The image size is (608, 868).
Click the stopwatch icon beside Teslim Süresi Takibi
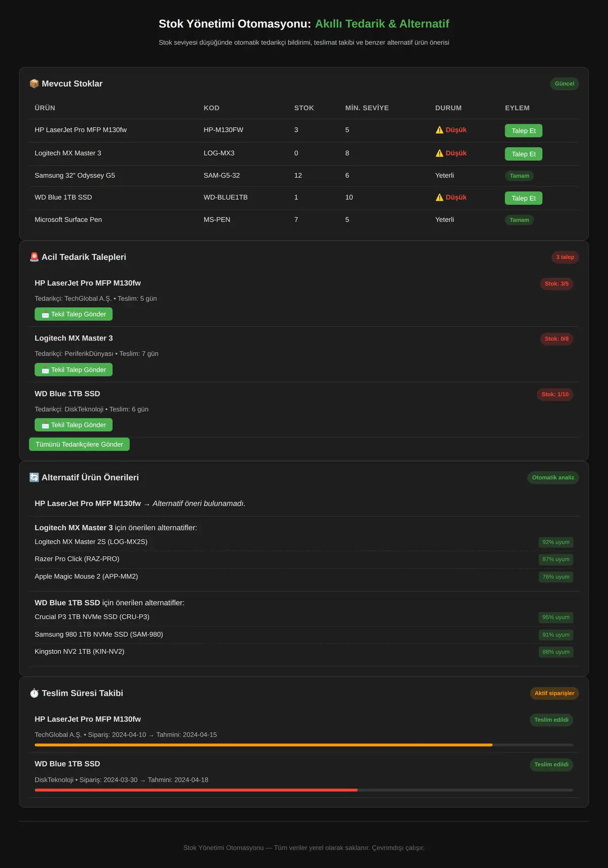tap(34, 693)
